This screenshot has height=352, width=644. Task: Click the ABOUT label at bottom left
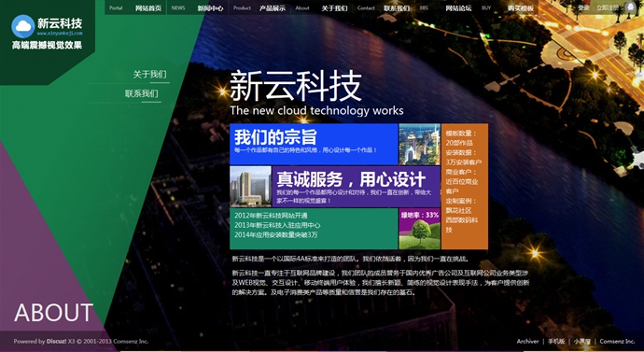pyautogui.click(x=53, y=313)
